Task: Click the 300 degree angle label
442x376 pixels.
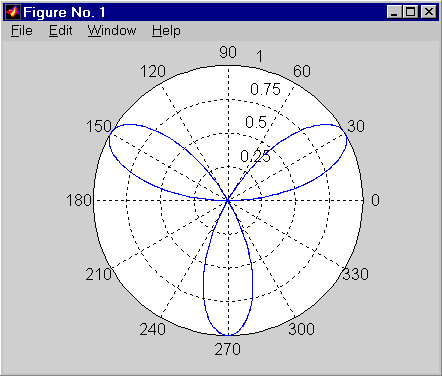Action: pyautogui.click(x=301, y=329)
